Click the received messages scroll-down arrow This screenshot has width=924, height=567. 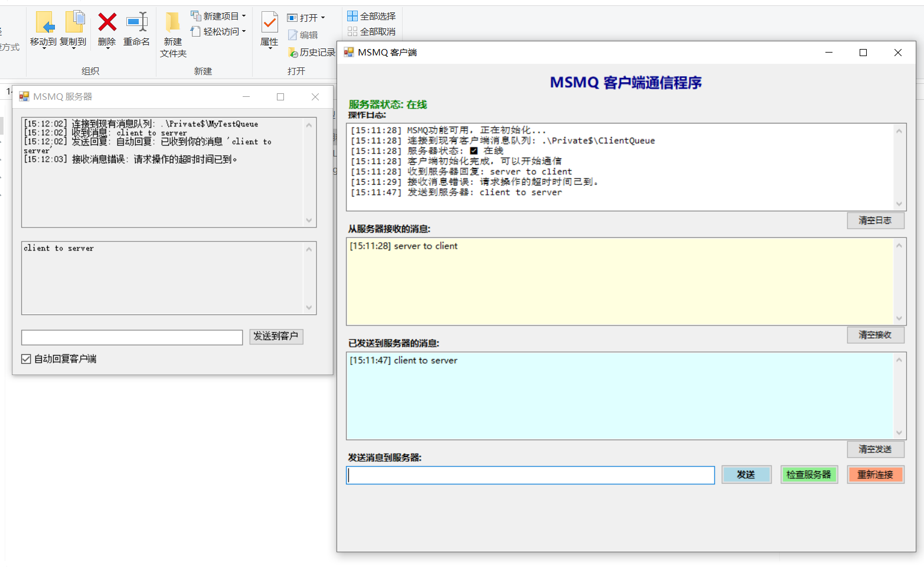[x=899, y=318]
